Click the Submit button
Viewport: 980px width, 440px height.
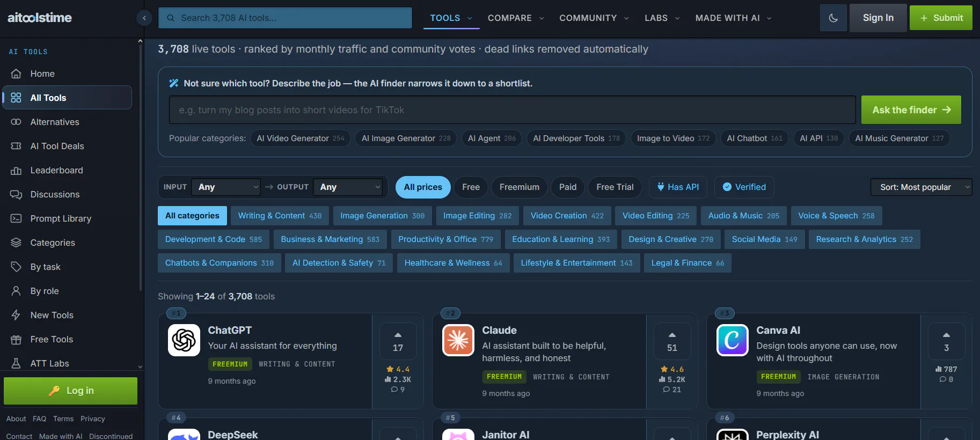[941, 18]
